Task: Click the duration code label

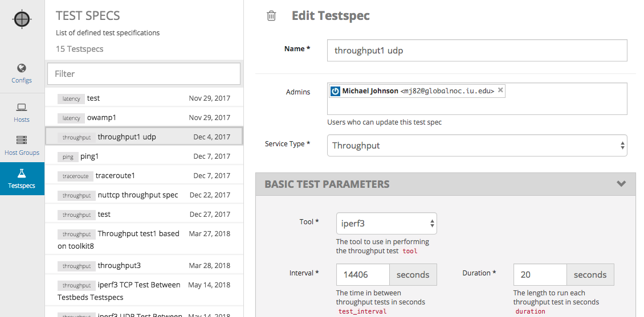Action: click(530, 311)
